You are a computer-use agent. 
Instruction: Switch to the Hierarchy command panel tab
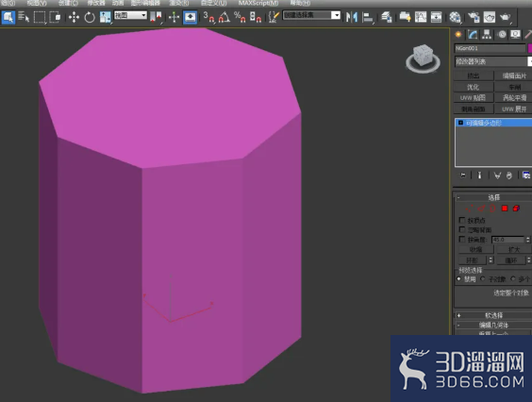(x=487, y=34)
